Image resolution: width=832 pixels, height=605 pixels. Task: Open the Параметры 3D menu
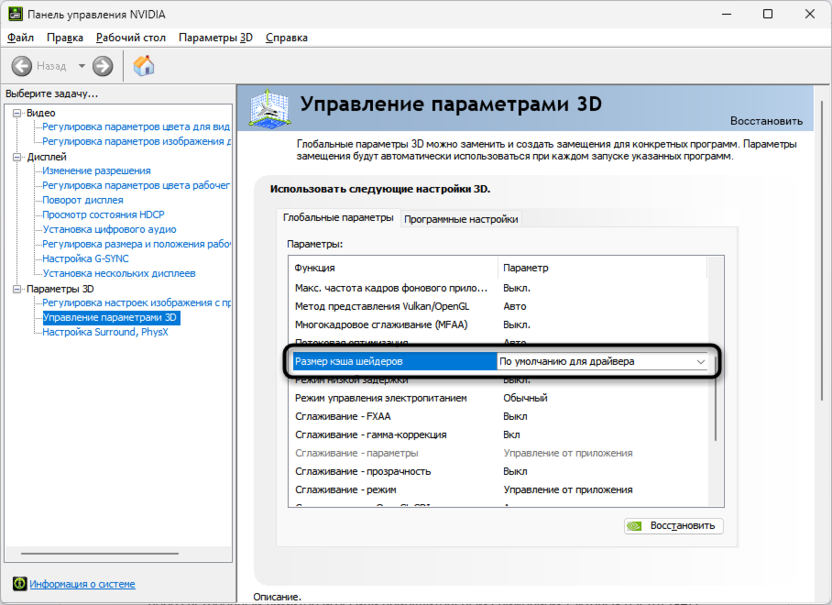point(215,37)
